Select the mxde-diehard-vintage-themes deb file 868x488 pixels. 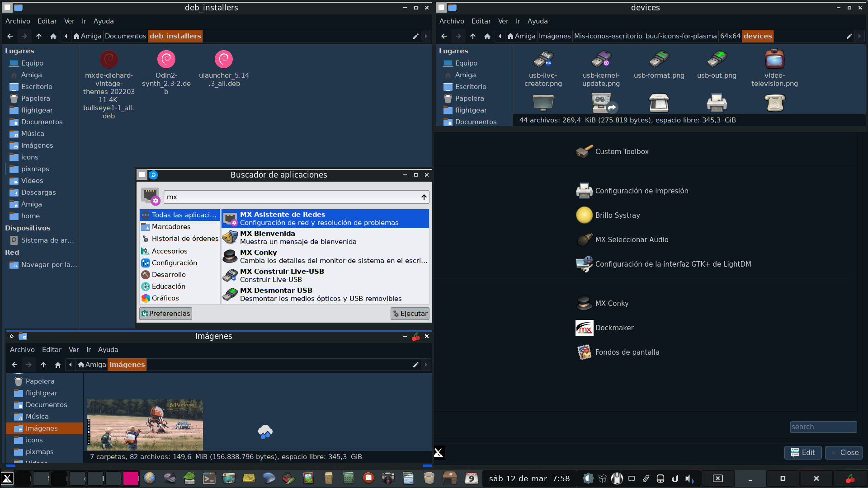click(x=109, y=84)
